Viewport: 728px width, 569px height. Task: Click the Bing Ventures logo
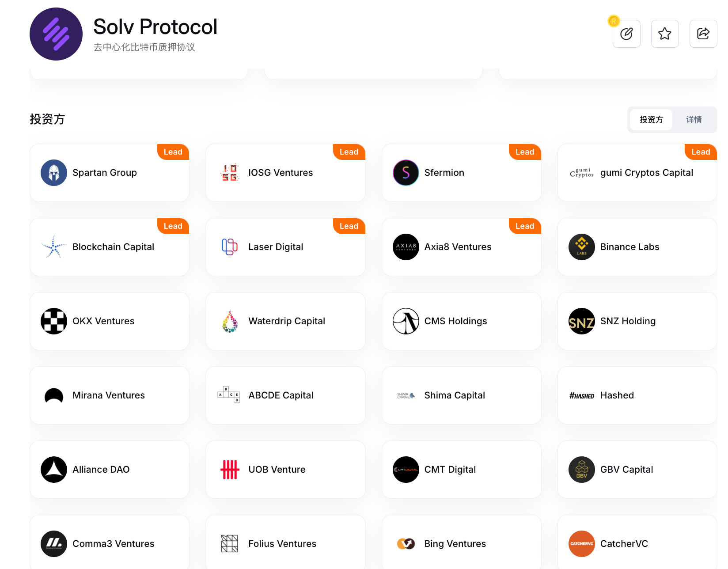[x=406, y=544]
